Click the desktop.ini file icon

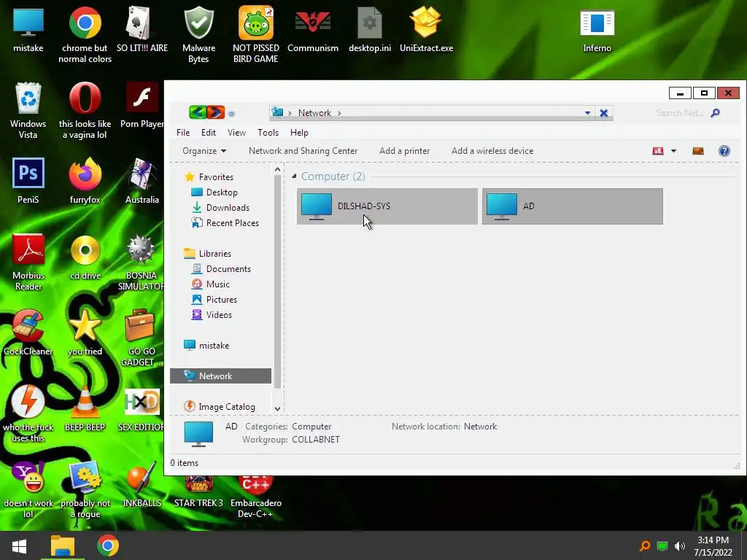point(370,29)
